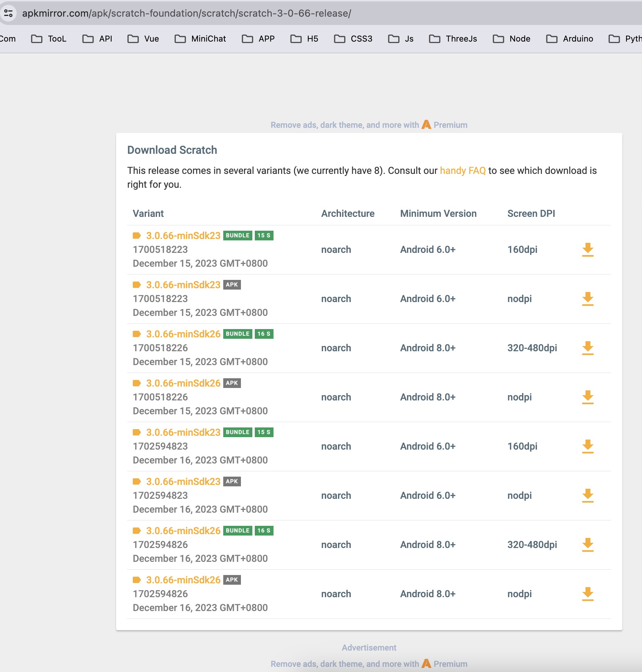The image size is (642, 672).
Task: Download the last 1702594826 nodpi APK
Action: point(588,594)
